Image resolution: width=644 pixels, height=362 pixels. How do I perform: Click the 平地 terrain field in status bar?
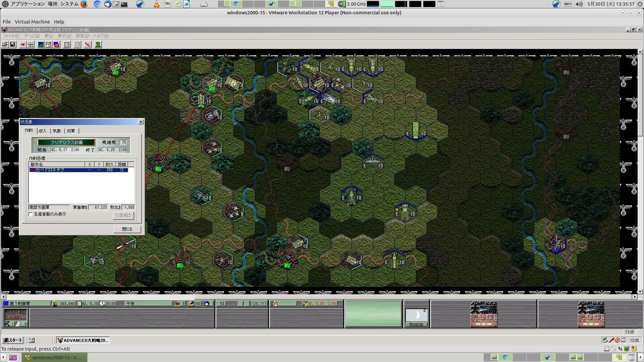148,304
